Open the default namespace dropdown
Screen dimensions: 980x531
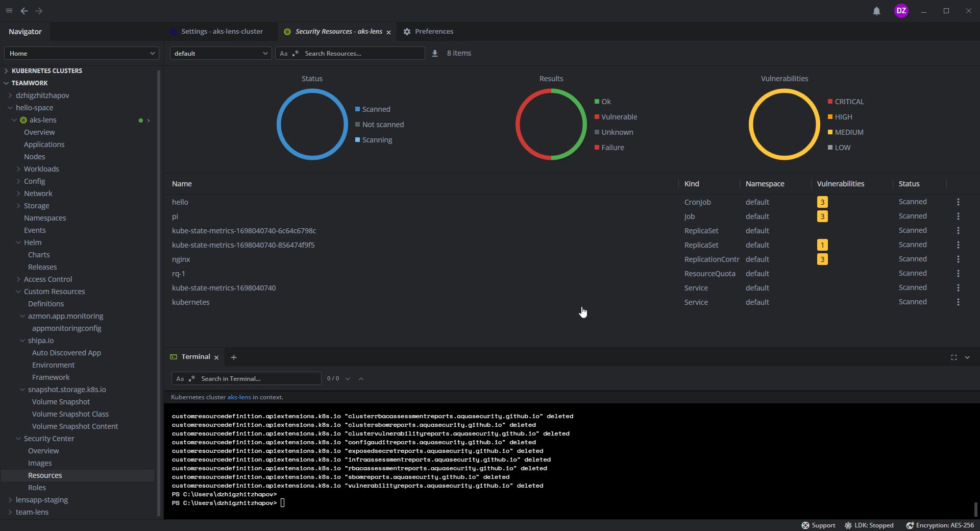220,53
